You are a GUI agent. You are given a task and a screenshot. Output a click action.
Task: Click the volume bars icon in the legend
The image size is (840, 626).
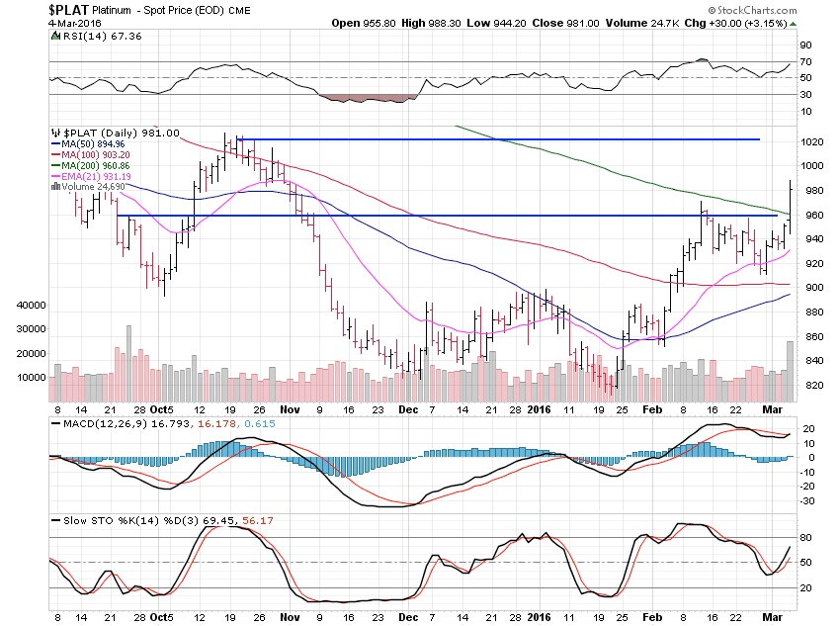tap(55, 187)
